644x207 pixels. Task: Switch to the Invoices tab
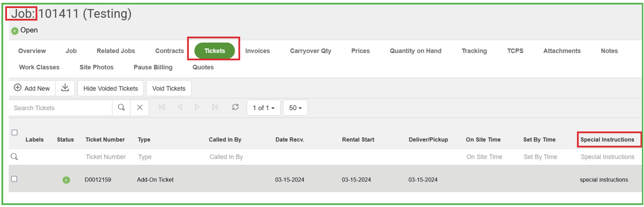tap(257, 51)
